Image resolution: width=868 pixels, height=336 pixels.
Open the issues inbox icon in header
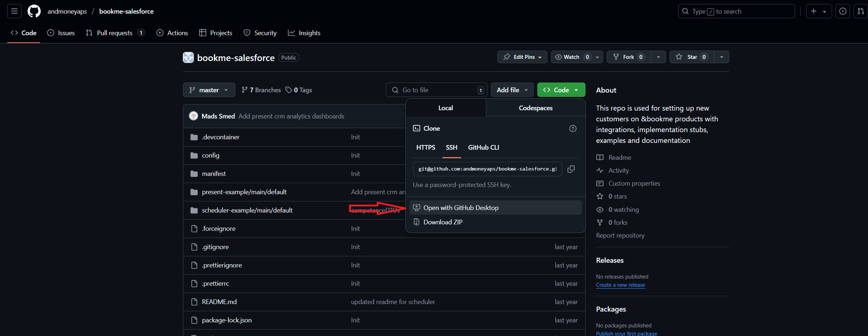coord(842,11)
